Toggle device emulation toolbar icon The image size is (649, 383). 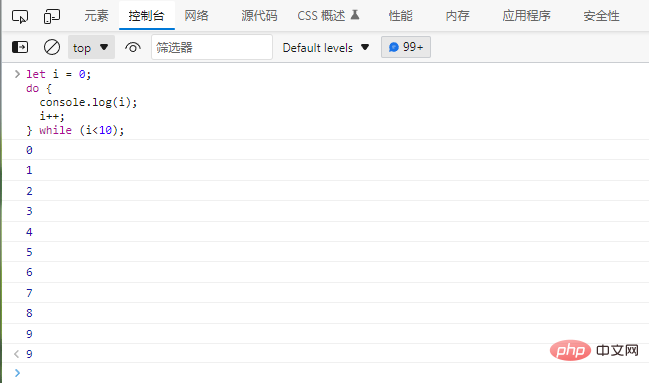[52, 17]
